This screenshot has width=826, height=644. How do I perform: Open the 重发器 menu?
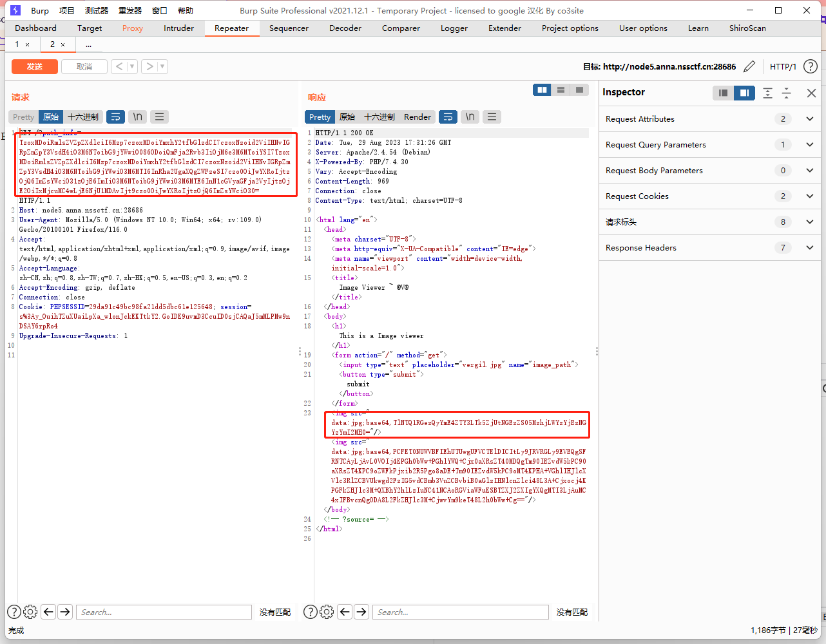point(130,10)
